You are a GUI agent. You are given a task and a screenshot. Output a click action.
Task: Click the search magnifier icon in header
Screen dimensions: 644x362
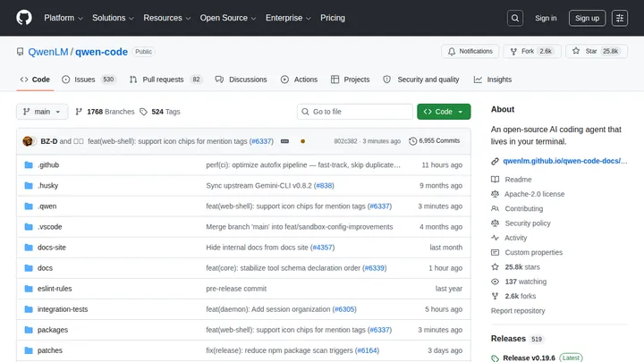tap(514, 18)
